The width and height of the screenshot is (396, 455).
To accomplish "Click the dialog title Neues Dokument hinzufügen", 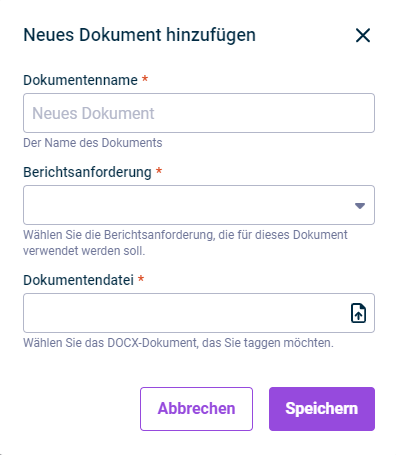I will 139,35.
